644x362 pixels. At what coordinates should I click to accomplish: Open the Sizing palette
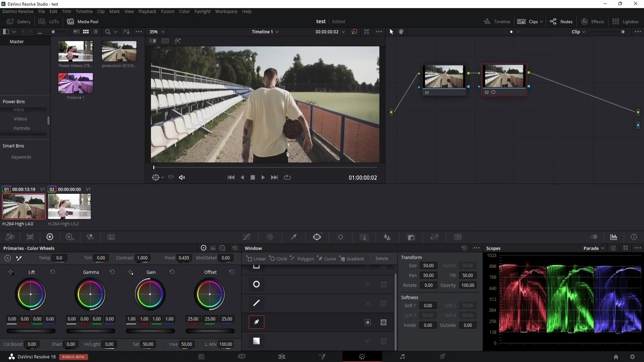tap(434, 237)
